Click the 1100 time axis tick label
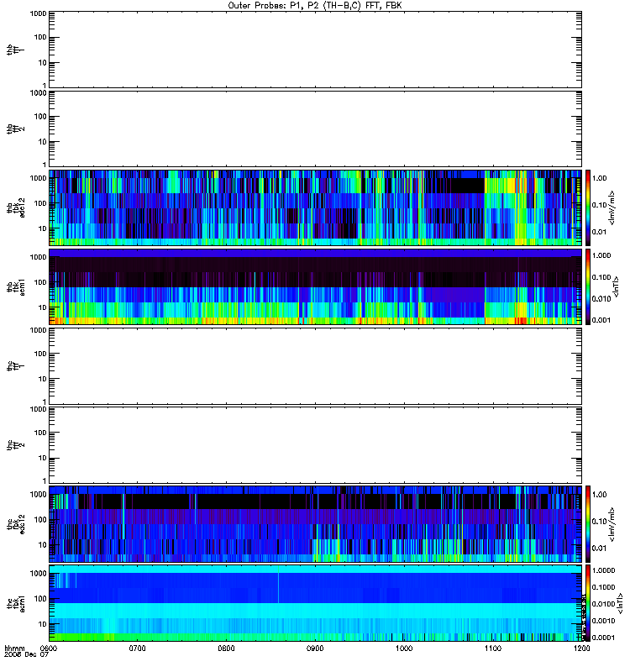The image size is (630, 672). pos(493,648)
